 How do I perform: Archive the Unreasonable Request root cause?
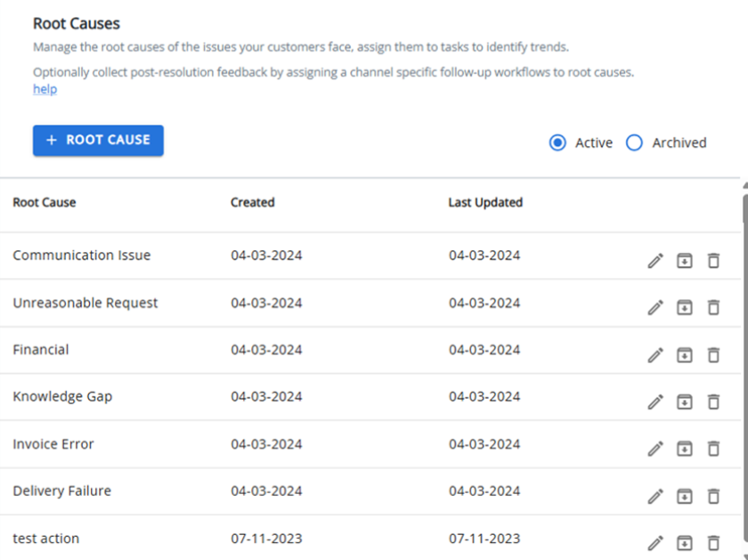coord(685,308)
